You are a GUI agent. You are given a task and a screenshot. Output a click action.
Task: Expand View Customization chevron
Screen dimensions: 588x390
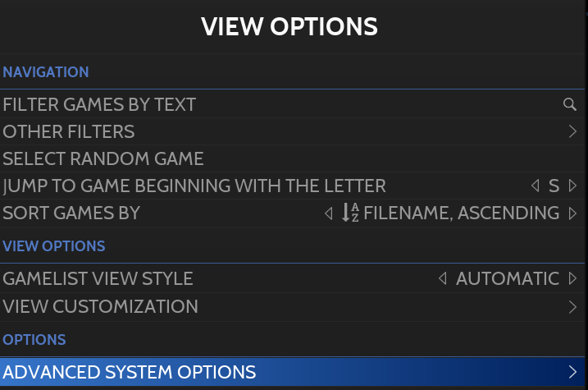(x=572, y=307)
